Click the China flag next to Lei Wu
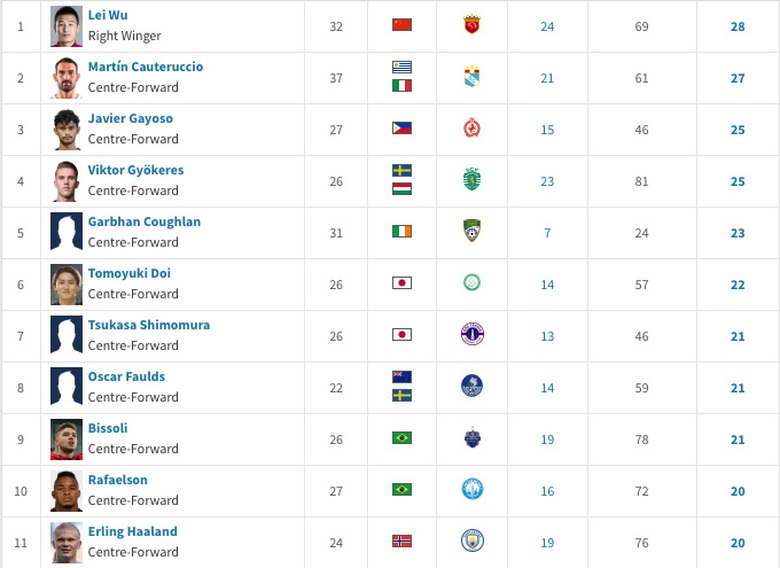Screen dimensions: 780x568 coord(402,25)
